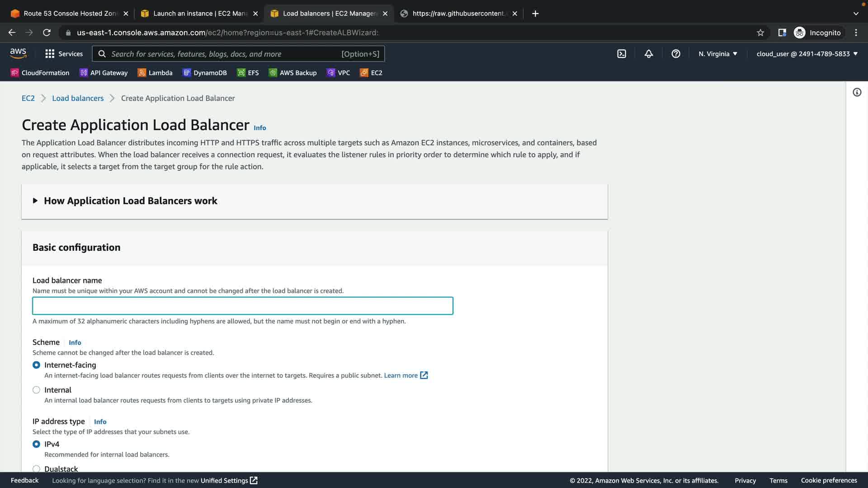Open the Services grid menu
868x488 pixels.
click(64, 54)
